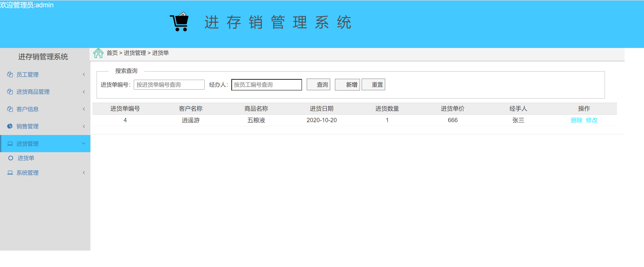This screenshot has width=644, height=267.
Task: Click the price cell 666
Action: (x=453, y=120)
